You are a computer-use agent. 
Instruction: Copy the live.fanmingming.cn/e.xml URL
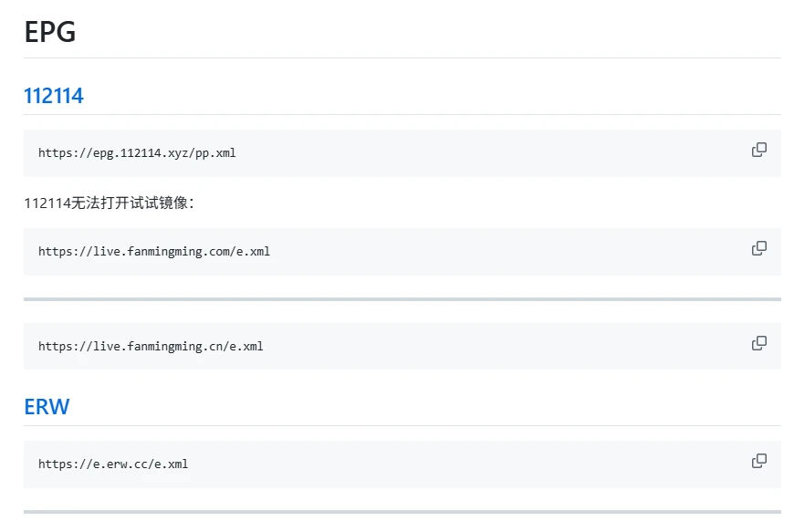click(758, 343)
